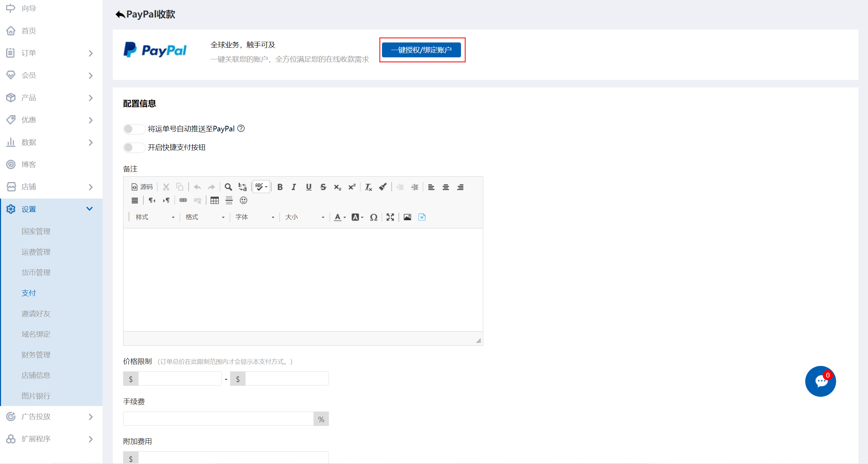The height and width of the screenshot is (464, 868).
Task: Click the 源码 source code button
Action: pos(142,187)
